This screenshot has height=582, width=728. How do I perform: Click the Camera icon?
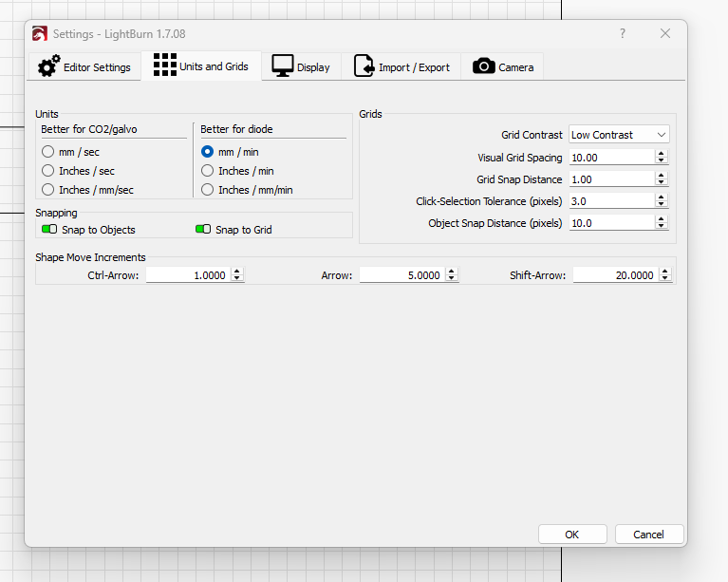pyautogui.click(x=484, y=66)
